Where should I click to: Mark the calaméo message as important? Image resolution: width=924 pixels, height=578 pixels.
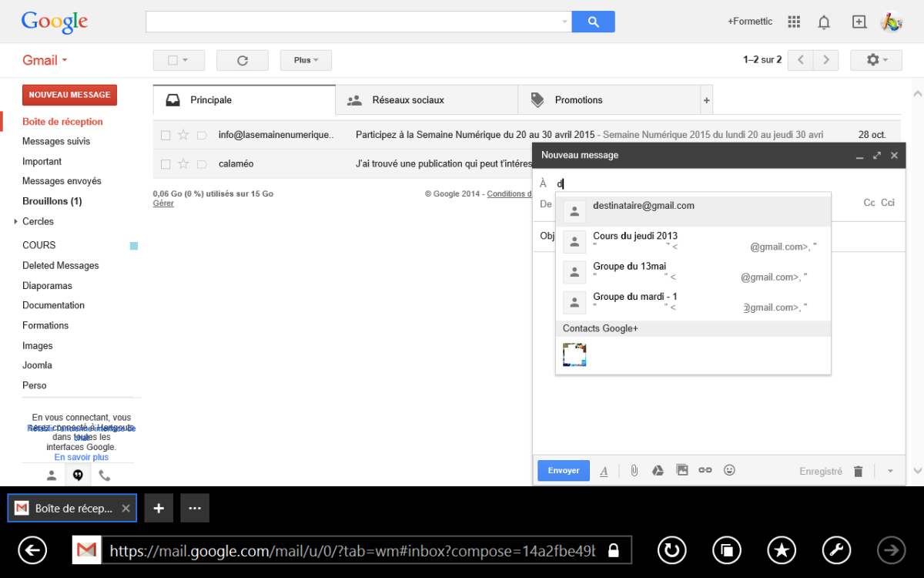click(202, 164)
